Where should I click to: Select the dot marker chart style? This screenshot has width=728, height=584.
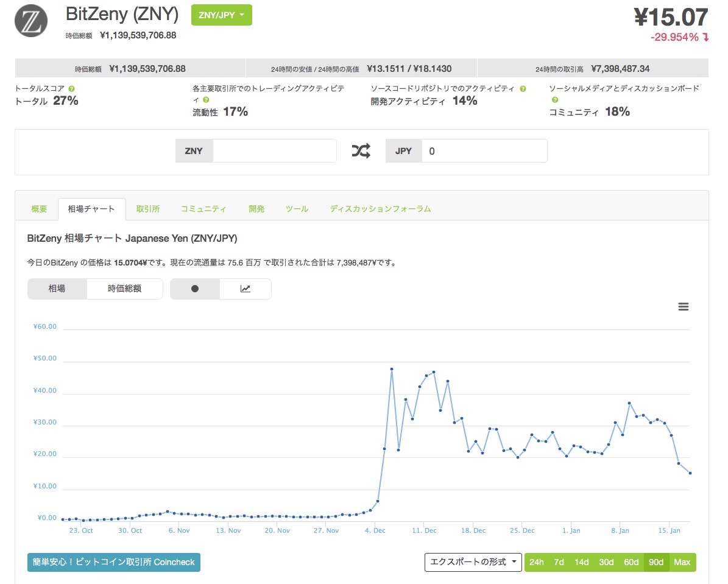(x=195, y=289)
